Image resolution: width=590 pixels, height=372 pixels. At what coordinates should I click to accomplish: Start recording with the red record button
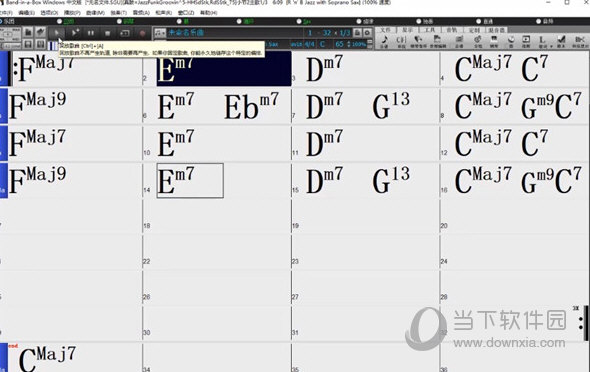[142, 33]
